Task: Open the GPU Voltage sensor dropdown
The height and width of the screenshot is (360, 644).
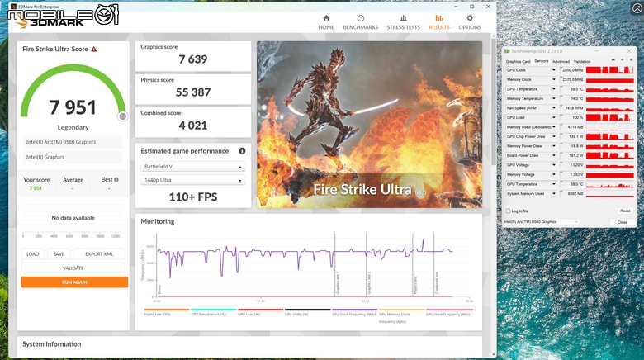Action: pos(554,165)
